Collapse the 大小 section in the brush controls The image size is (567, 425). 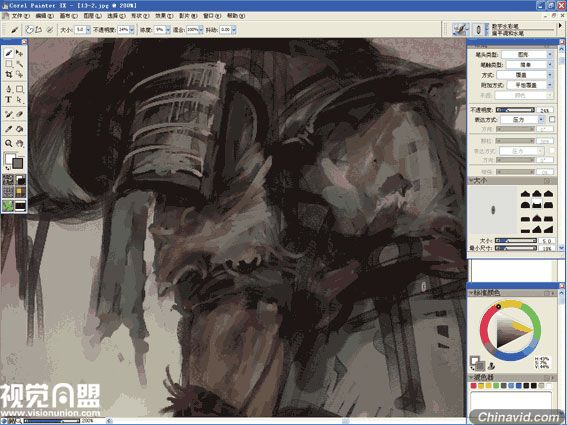(472, 180)
